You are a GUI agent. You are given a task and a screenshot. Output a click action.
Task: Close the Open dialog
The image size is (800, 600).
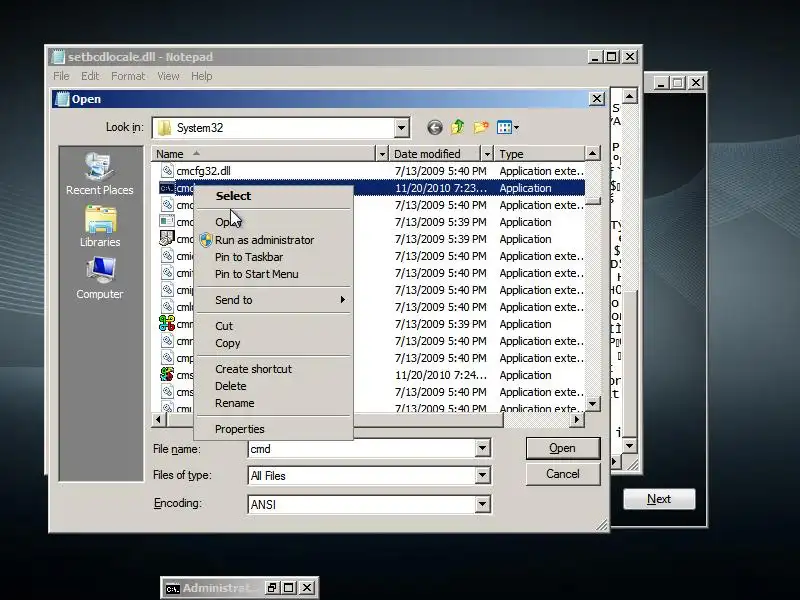(x=596, y=98)
